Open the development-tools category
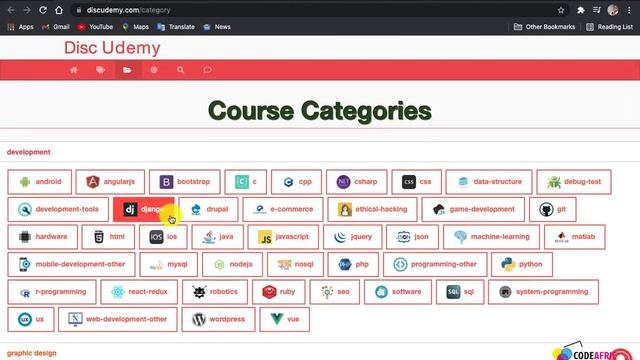This screenshot has height=360, width=640. pos(58,209)
